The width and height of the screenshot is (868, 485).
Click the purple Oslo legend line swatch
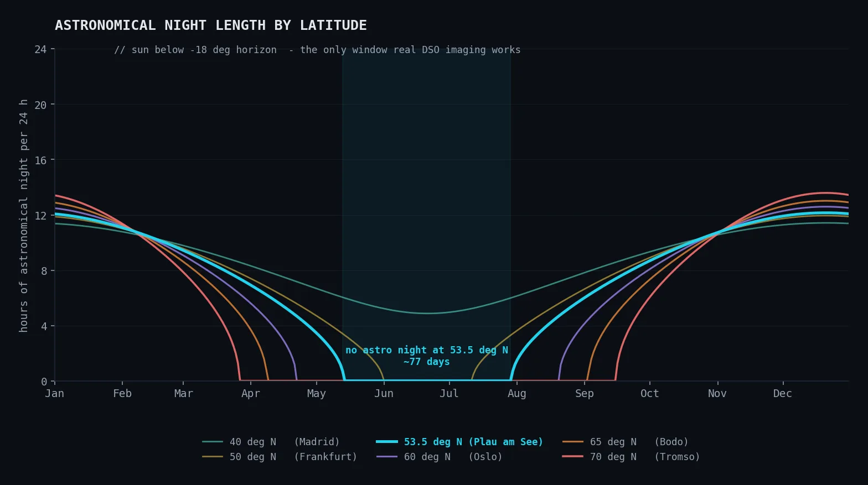(387, 457)
